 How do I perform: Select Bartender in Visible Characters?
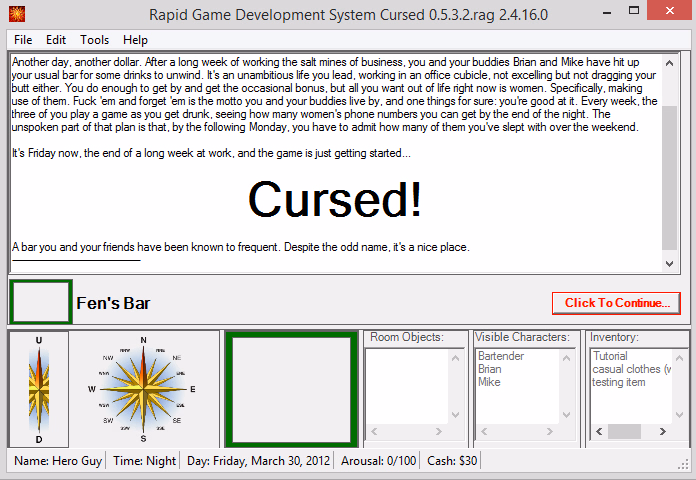[501, 356]
